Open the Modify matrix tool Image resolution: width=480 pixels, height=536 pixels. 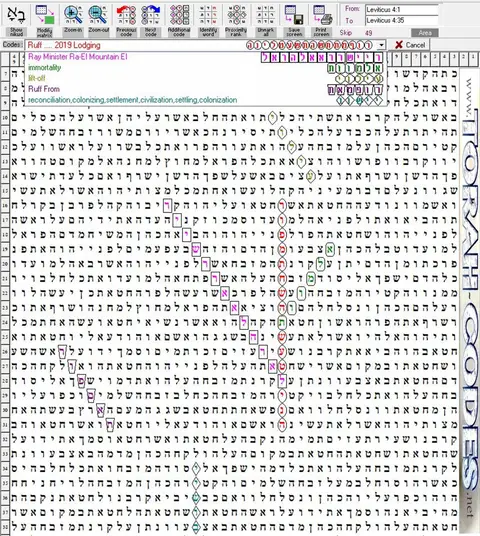pos(45,15)
